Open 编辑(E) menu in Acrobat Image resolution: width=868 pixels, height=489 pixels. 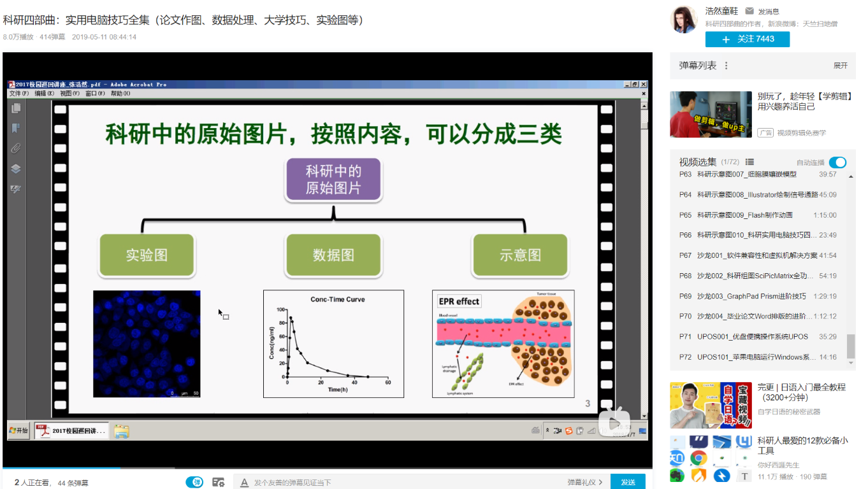(x=45, y=94)
